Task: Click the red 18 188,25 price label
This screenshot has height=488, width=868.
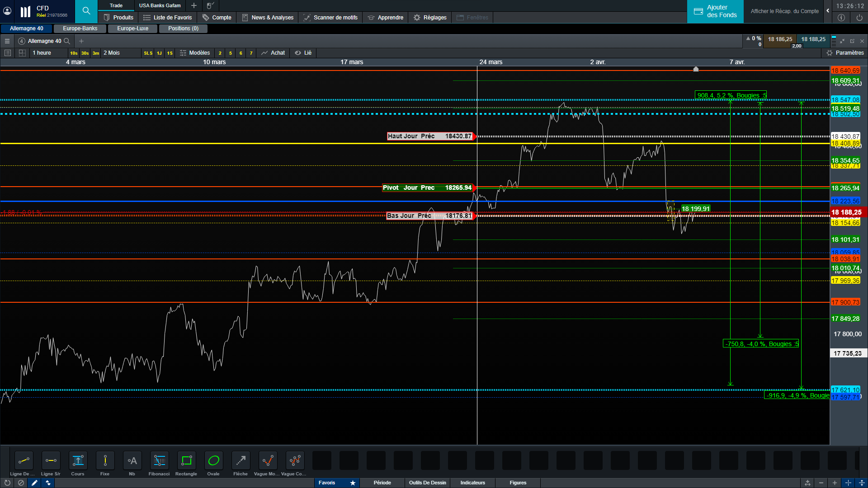Action: (x=846, y=212)
